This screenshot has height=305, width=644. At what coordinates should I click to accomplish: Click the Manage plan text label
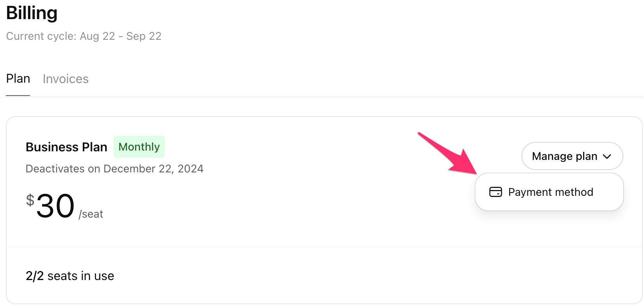[565, 156]
